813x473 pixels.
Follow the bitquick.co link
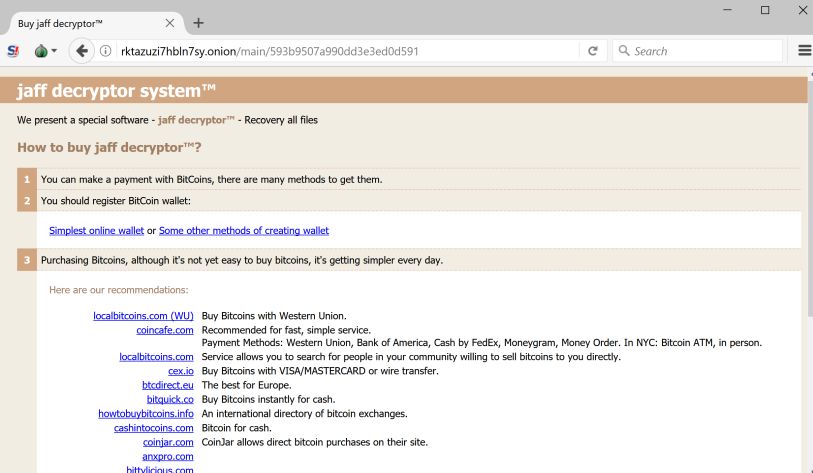point(170,400)
